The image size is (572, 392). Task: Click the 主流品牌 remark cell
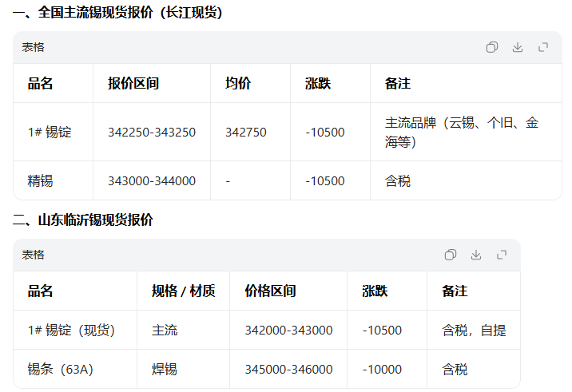click(462, 133)
